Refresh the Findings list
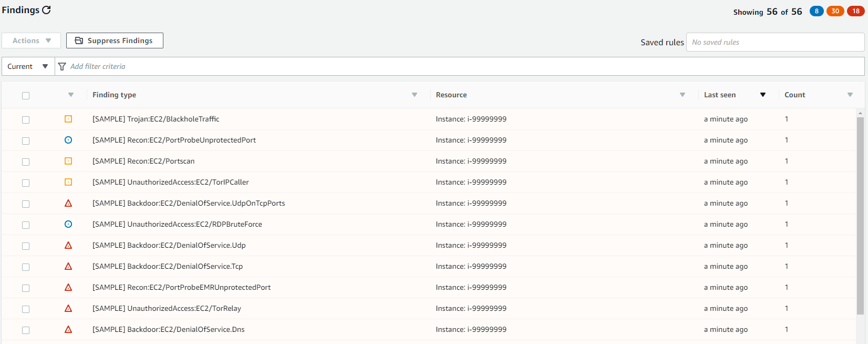The image size is (868, 344). (x=47, y=10)
